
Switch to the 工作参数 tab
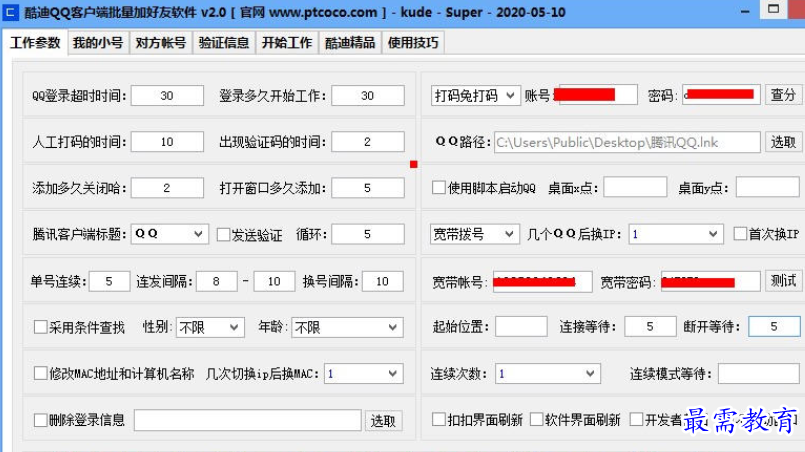coord(35,43)
